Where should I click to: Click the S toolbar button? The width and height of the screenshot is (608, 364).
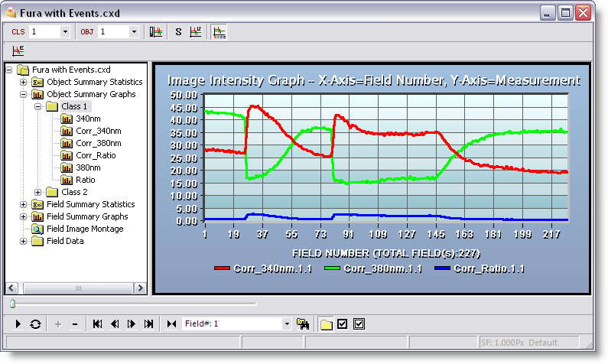[x=178, y=32]
